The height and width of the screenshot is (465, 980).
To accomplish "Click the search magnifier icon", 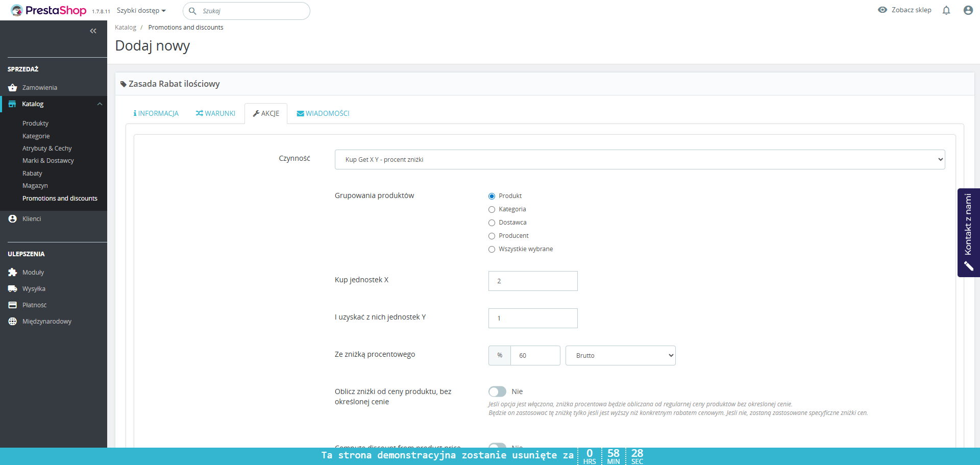I will (x=192, y=11).
